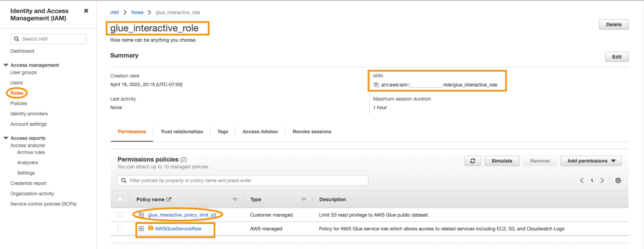The height and width of the screenshot is (249, 644).
Task: Open the Revoke sessions tab
Action: click(312, 132)
